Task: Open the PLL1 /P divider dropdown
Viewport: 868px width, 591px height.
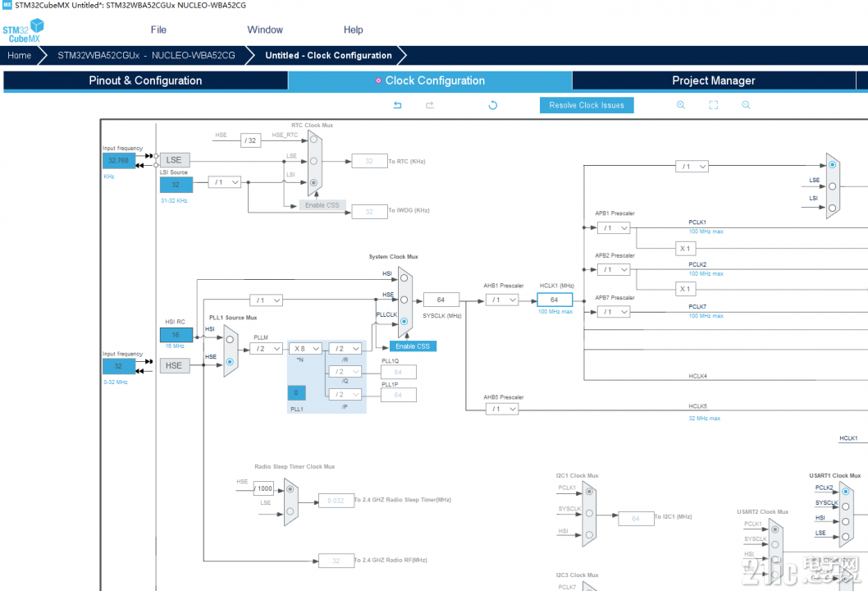Action: pos(345,394)
